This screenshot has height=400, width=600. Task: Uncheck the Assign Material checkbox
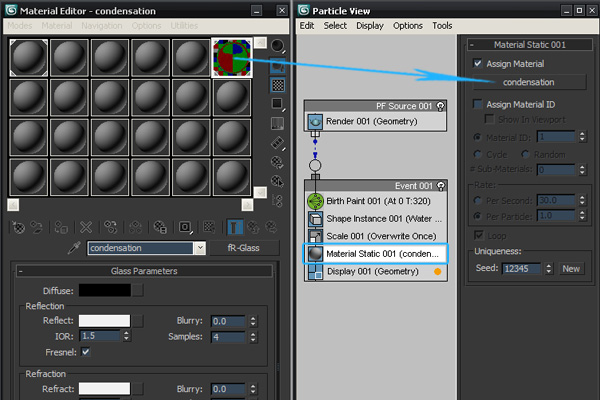pyautogui.click(x=478, y=64)
